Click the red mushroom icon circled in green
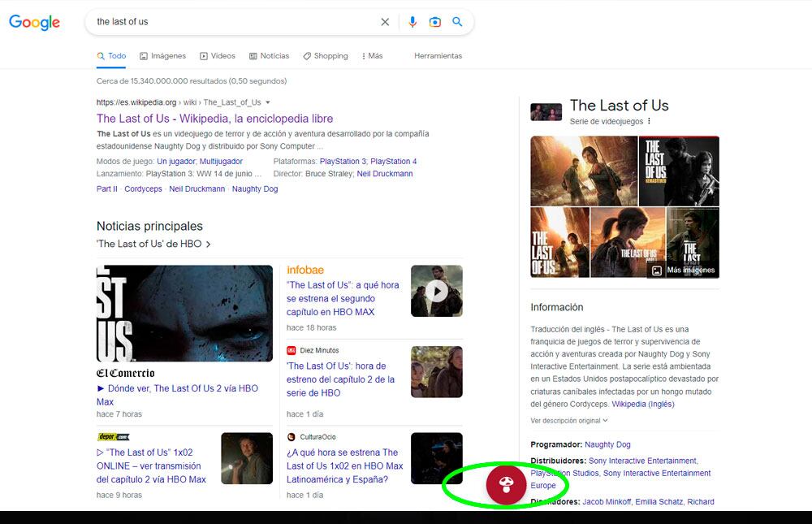The width and height of the screenshot is (812, 524). tap(505, 485)
